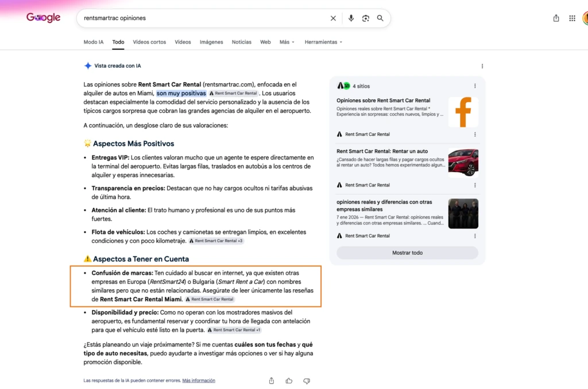Give thumbs down to the AI answer
The height and width of the screenshot is (389, 588).
click(x=307, y=381)
